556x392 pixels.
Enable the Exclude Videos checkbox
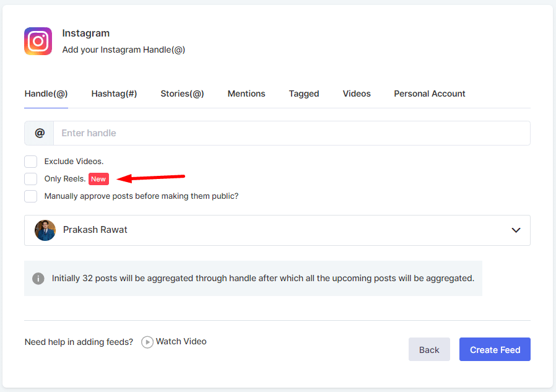(31, 162)
